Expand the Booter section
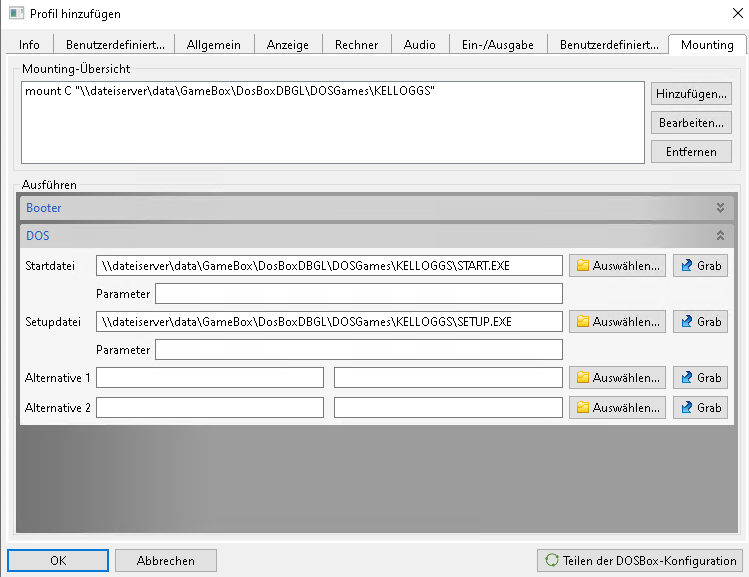 (x=720, y=208)
